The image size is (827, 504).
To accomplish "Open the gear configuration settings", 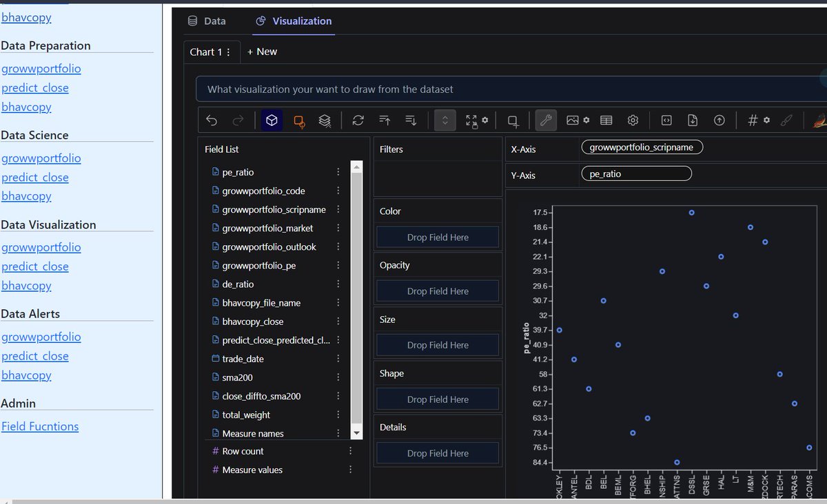I will coord(633,120).
